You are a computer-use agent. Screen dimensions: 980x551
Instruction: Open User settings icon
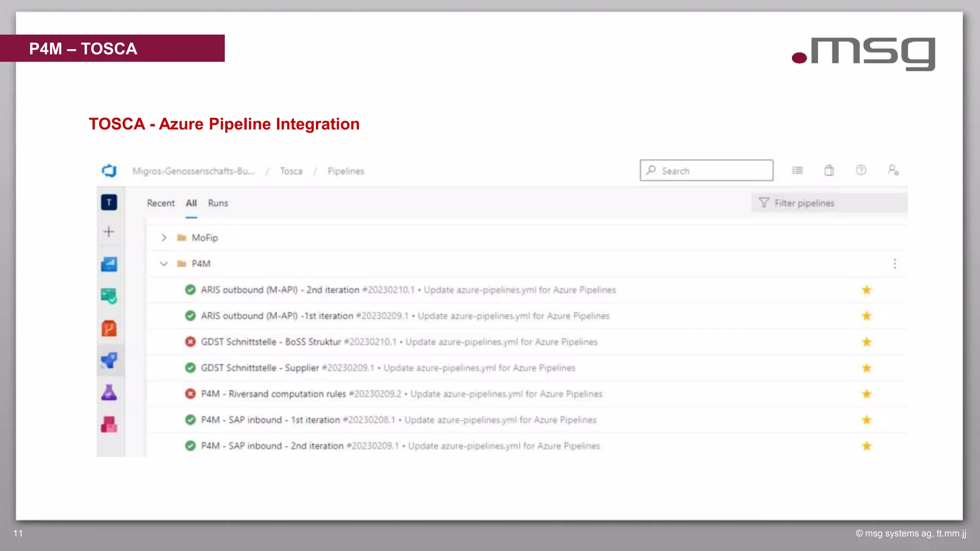point(893,170)
